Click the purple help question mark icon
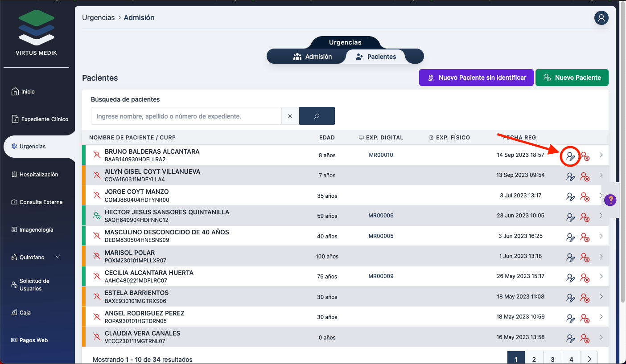The width and height of the screenshot is (626, 364). point(610,200)
